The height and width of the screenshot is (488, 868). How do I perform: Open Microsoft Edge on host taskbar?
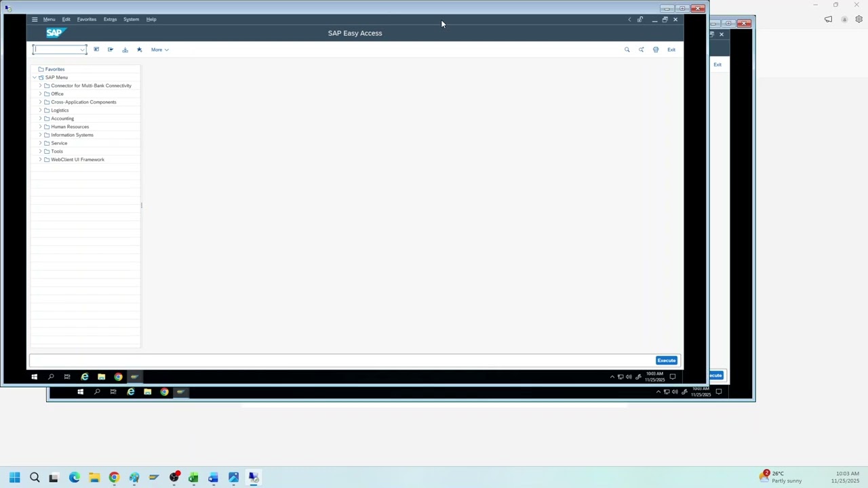tap(74, 477)
